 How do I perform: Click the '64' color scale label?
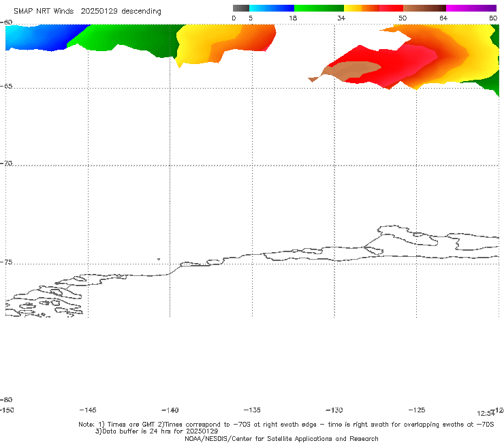coord(443,18)
